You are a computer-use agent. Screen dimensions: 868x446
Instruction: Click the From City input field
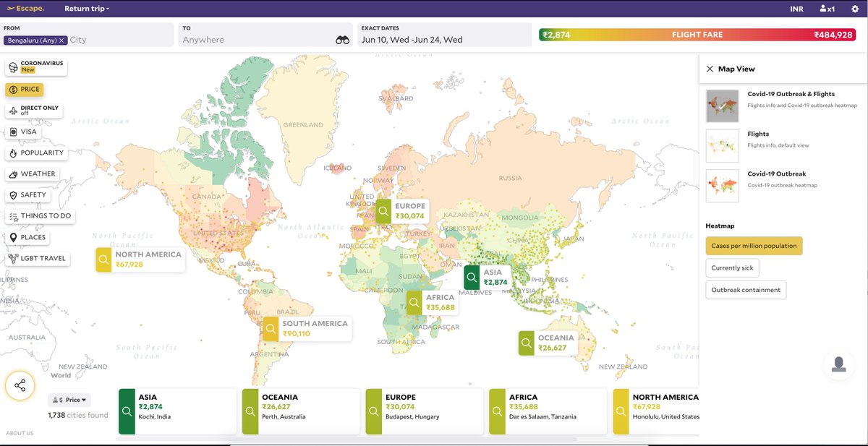point(121,40)
